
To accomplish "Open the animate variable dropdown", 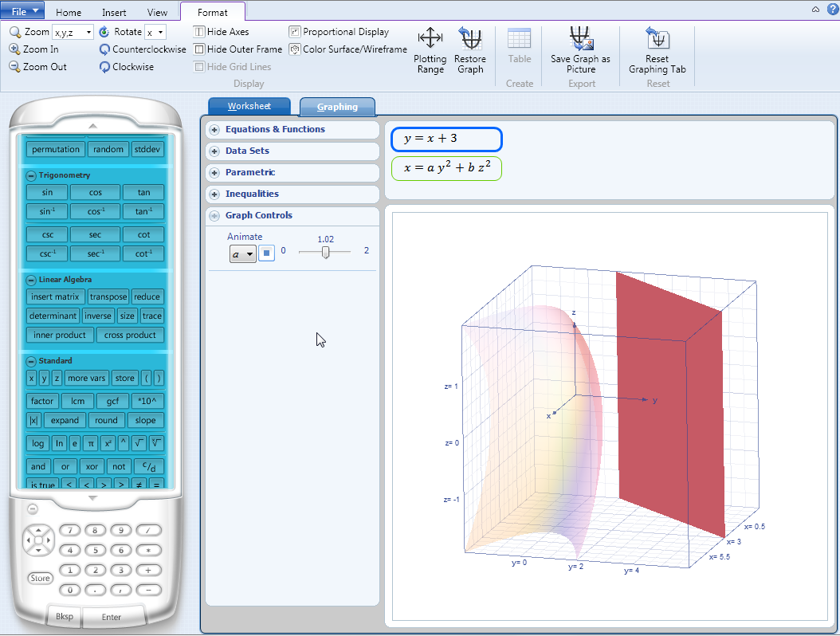I will 241,253.
